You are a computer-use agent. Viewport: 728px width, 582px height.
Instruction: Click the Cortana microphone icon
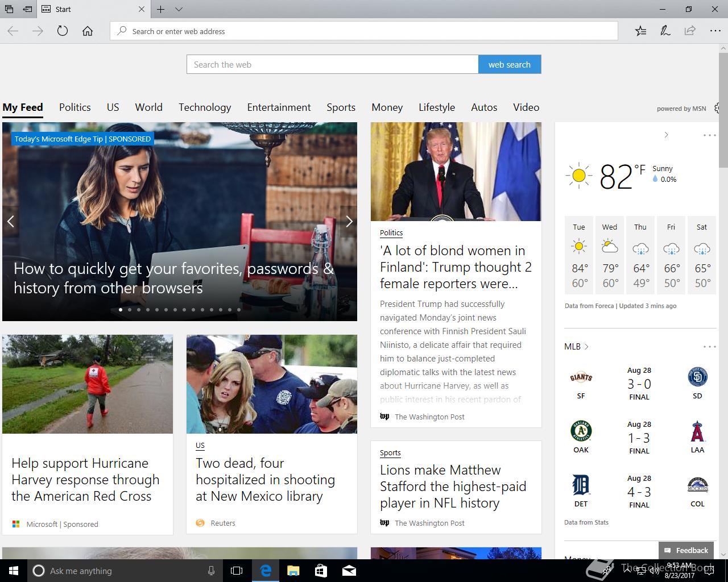(x=211, y=571)
